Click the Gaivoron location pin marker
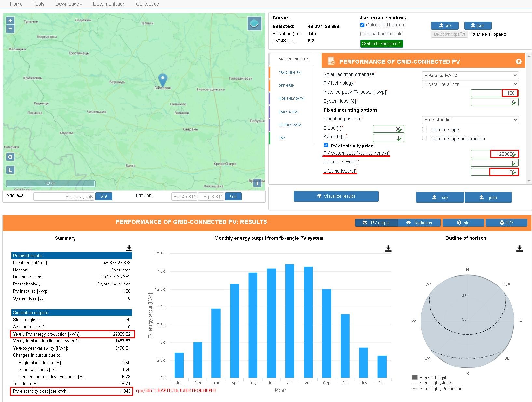This screenshot has height=402, width=532. point(162,79)
